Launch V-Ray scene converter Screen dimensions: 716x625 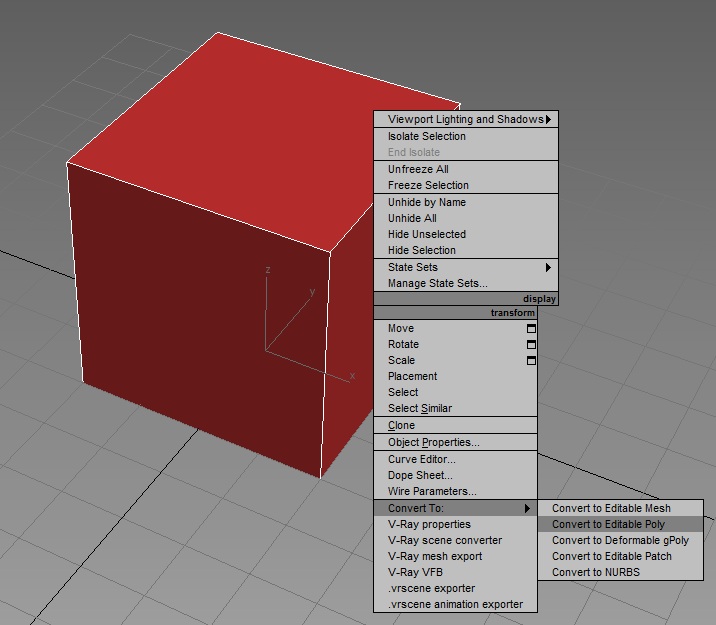455,540
